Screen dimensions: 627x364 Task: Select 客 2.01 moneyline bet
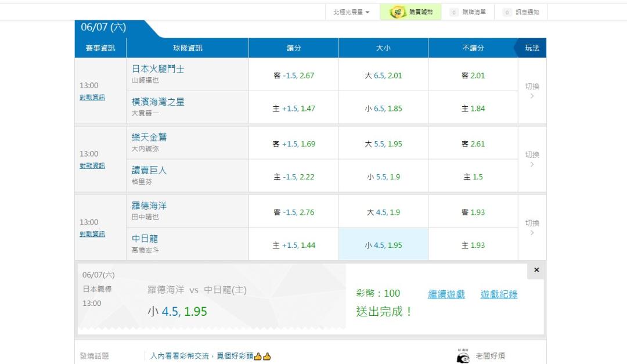[473, 75]
